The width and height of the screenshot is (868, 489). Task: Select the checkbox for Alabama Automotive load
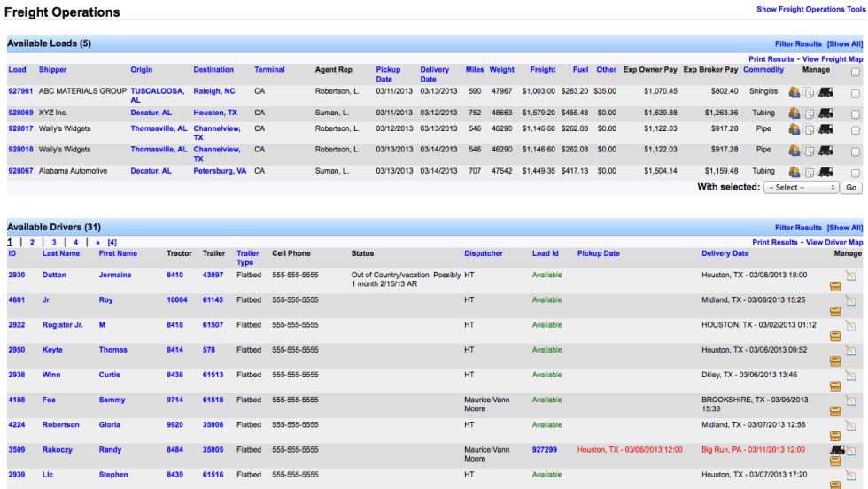[855, 174]
